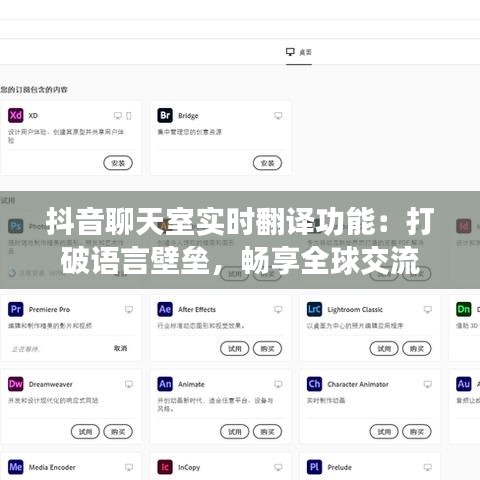
Task: Click the Media Encoder icon
Action: (x=16, y=467)
